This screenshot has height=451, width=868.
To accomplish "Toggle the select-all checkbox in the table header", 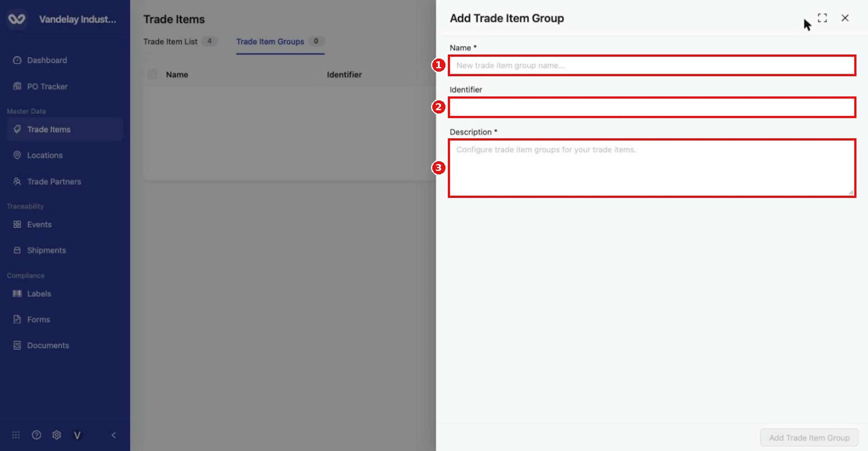I will click(x=152, y=74).
